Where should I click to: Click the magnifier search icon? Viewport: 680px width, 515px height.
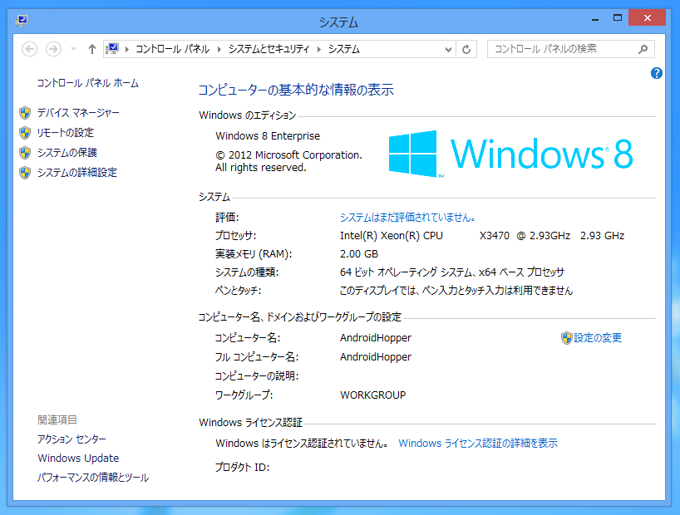coord(643,49)
